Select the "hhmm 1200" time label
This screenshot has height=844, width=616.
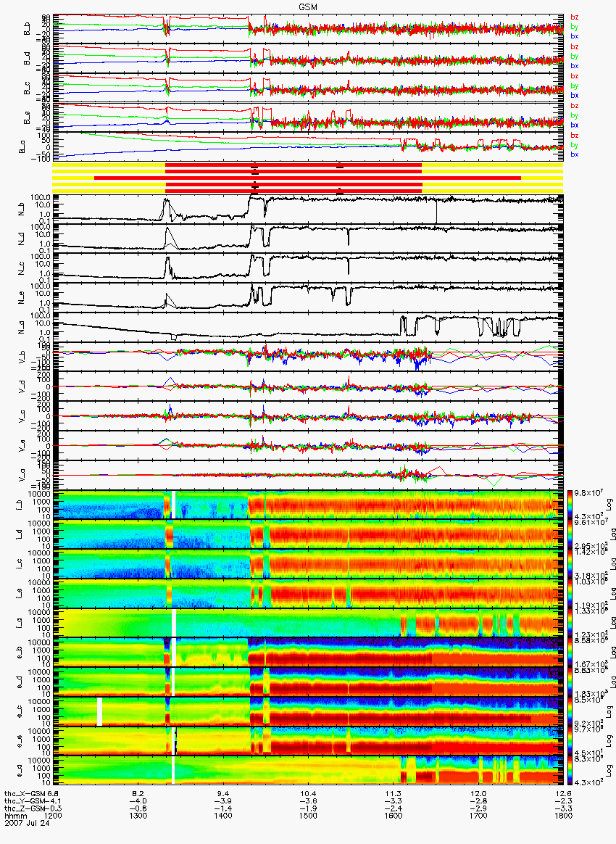[x=33, y=816]
